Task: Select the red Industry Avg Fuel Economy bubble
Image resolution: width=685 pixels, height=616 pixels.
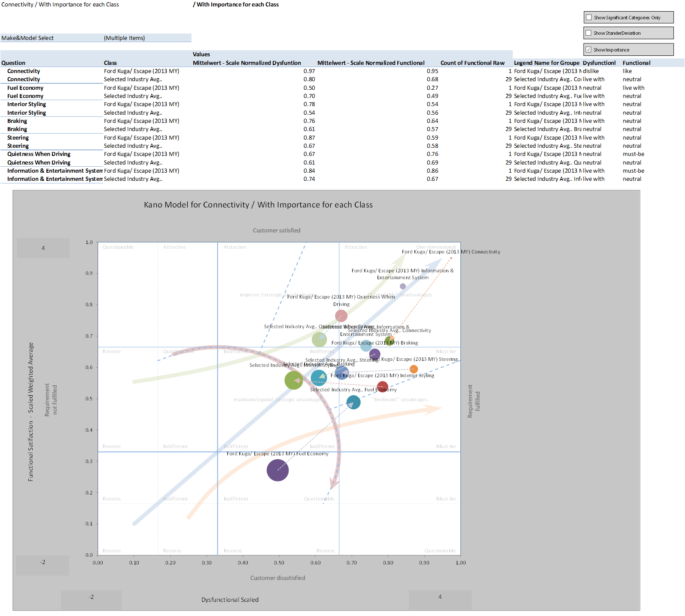Action: pos(382,387)
